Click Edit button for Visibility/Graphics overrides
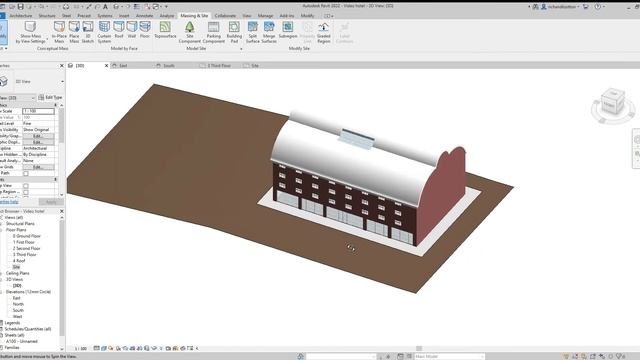 pos(38,136)
